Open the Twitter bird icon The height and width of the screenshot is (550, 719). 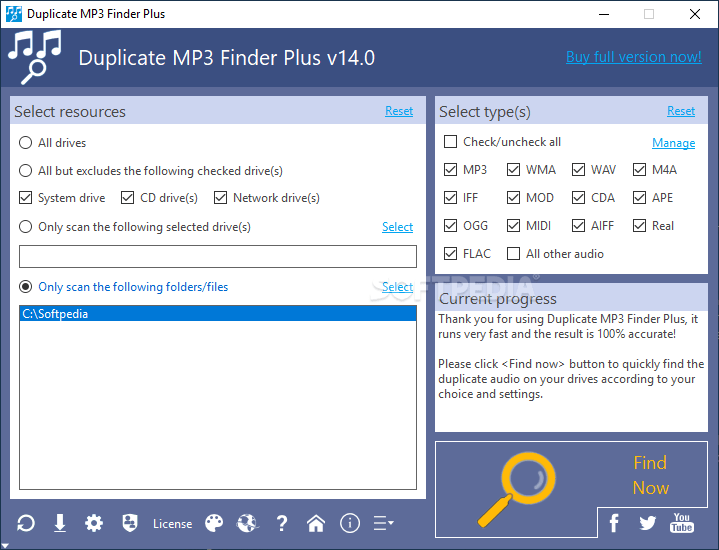(x=647, y=522)
